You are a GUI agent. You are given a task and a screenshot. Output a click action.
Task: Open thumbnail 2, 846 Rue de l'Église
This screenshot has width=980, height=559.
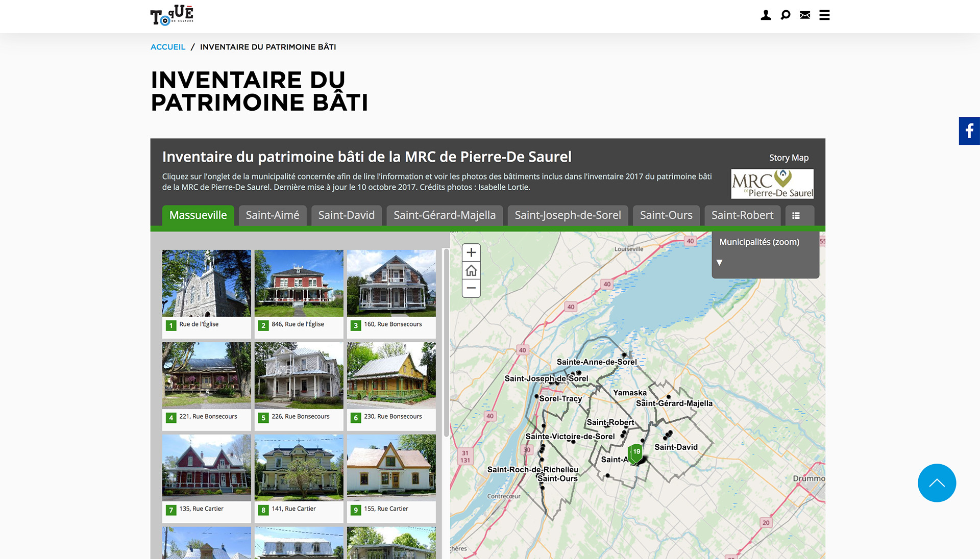tap(299, 284)
